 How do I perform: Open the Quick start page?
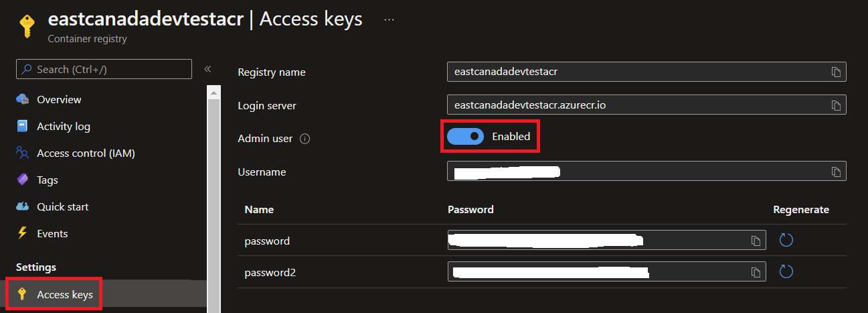[62, 206]
